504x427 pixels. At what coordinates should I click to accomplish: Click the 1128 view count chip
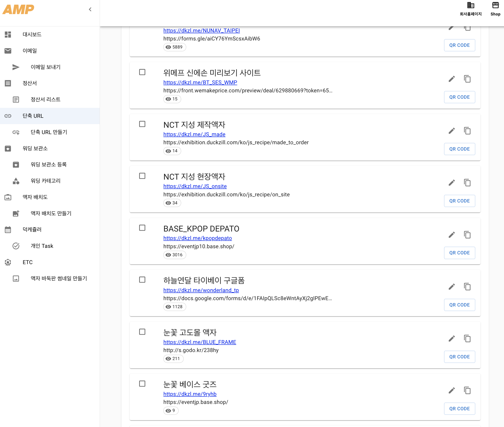tap(174, 307)
